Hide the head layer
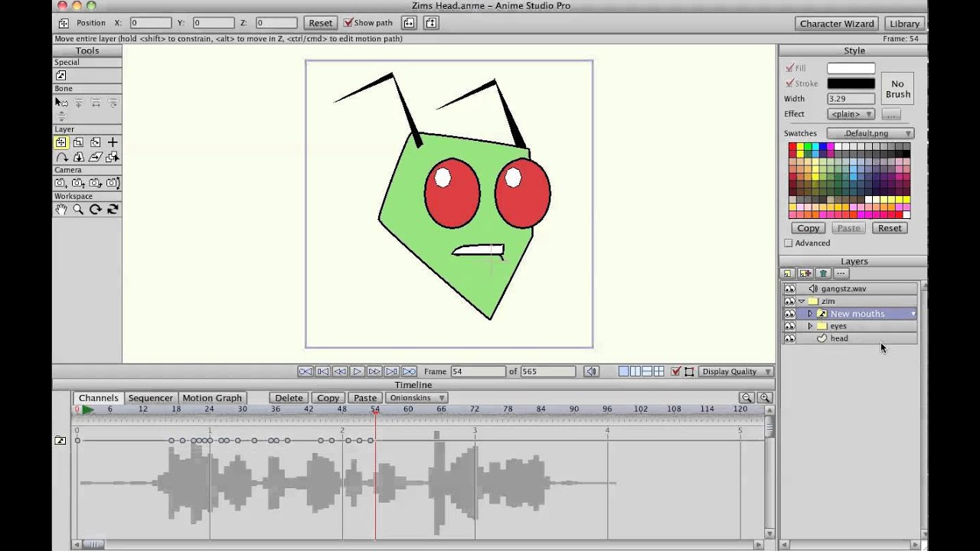This screenshot has width=980, height=551. [789, 338]
